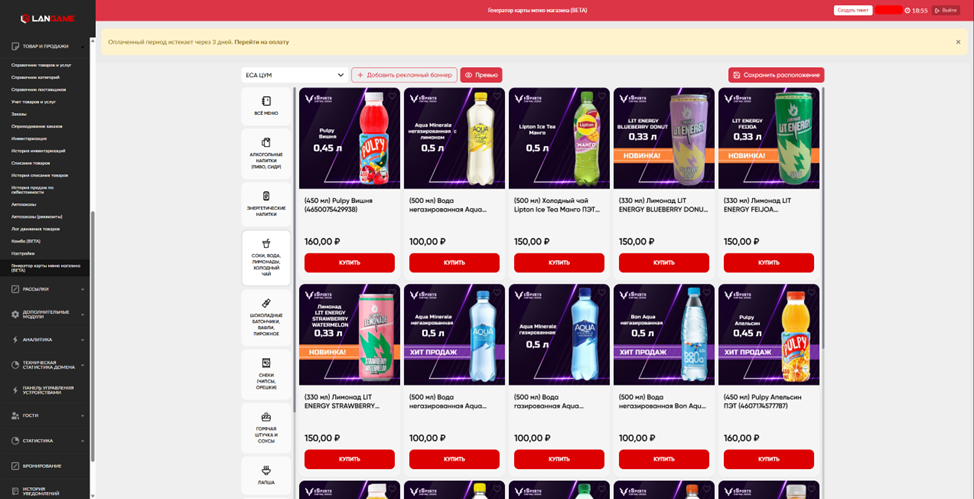Toggle favorite heart on Pulpy Вишня card
The height and width of the screenshot is (499, 974).
[392, 97]
